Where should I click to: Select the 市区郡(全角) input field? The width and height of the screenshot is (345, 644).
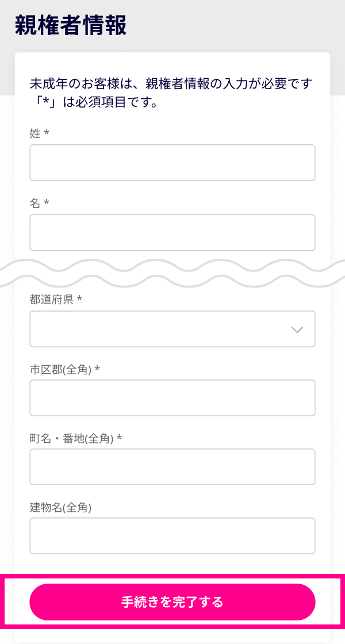(172, 397)
